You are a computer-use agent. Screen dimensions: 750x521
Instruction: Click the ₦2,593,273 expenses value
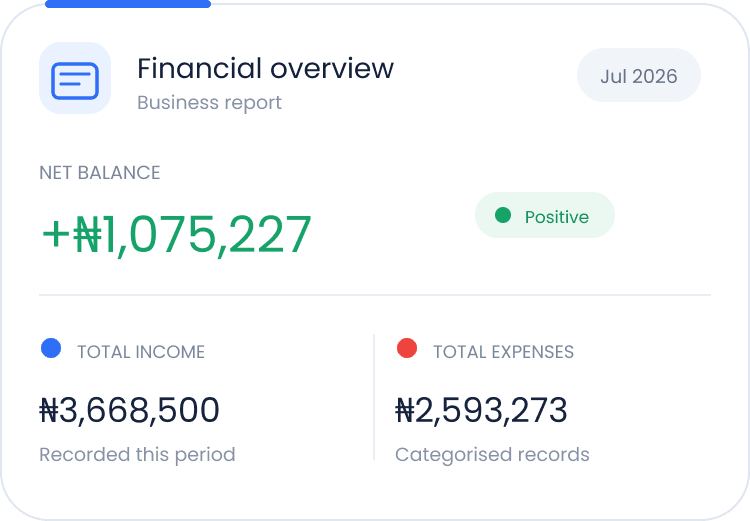481,410
